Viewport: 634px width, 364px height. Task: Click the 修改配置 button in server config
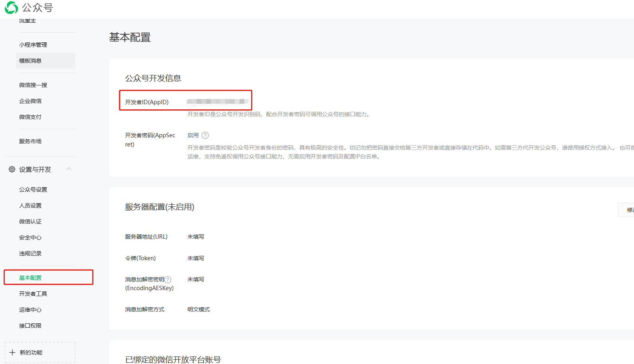(626, 210)
